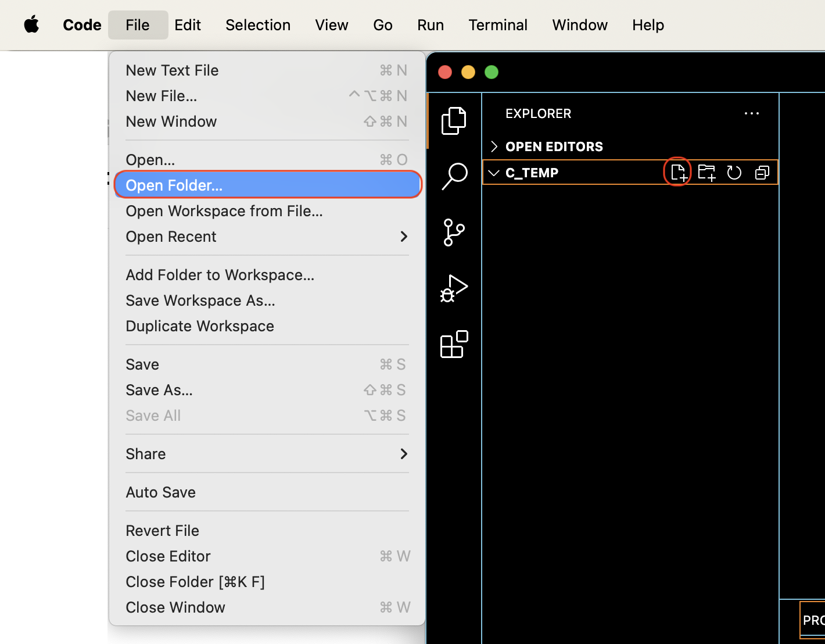Viewport: 825px width, 644px height.
Task: Open the Extensions view icon
Action: pos(454,344)
